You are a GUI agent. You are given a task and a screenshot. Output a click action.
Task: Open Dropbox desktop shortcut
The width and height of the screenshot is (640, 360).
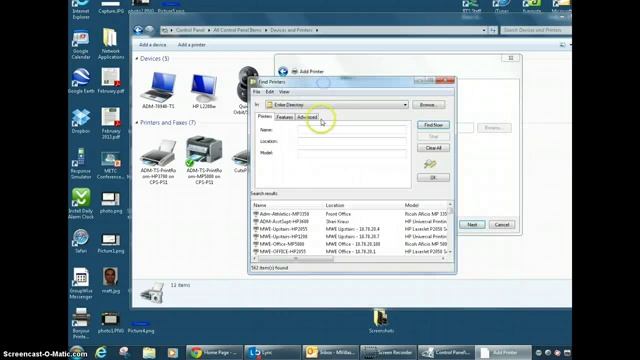[x=81, y=121]
